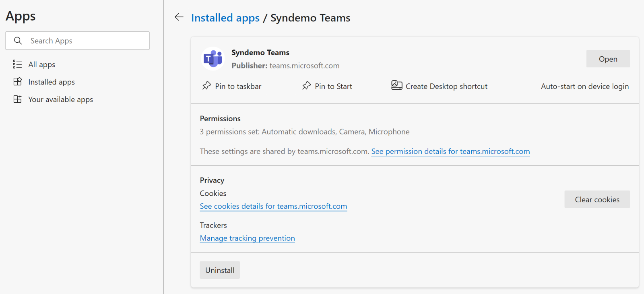Click the back arrow icon
Screen dimensions: 644x294
tap(179, 17)
